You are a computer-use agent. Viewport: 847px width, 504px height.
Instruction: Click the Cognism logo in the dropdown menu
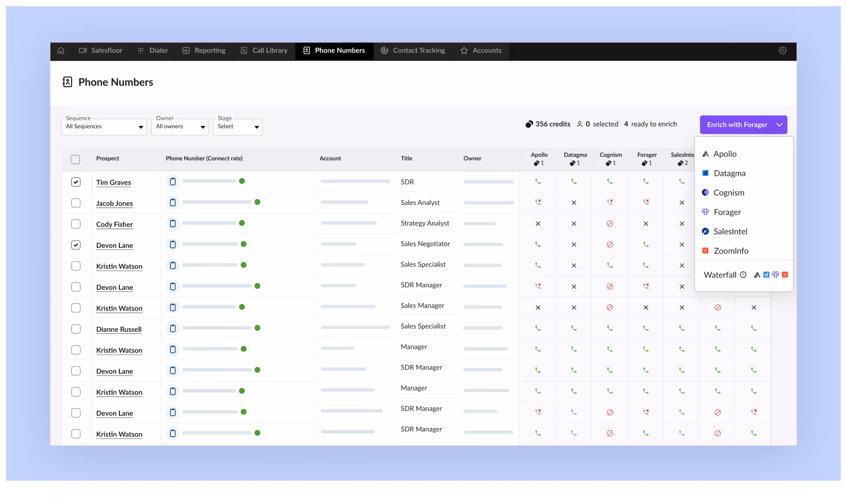[705, 192]
